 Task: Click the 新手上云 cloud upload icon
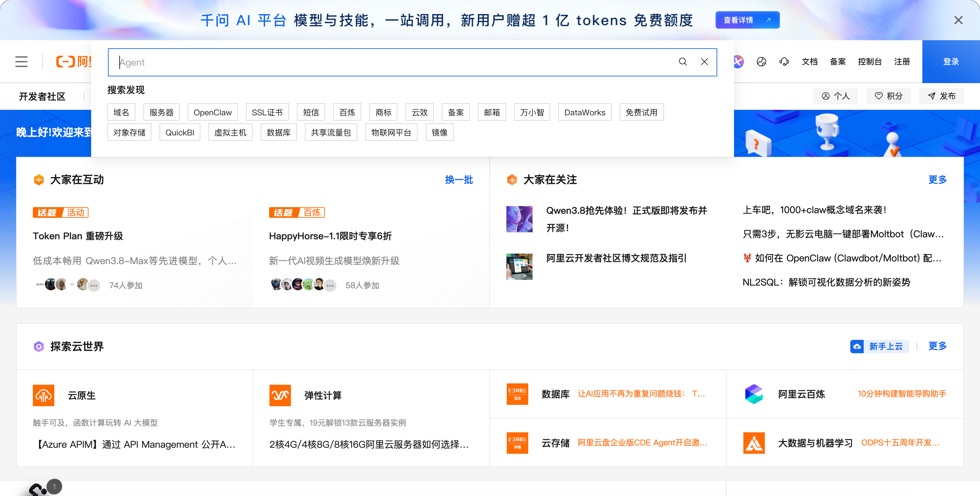[857, 347]
